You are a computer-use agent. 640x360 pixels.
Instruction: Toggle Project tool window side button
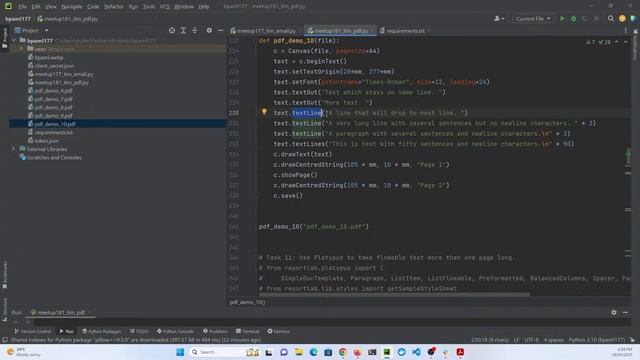5,38
